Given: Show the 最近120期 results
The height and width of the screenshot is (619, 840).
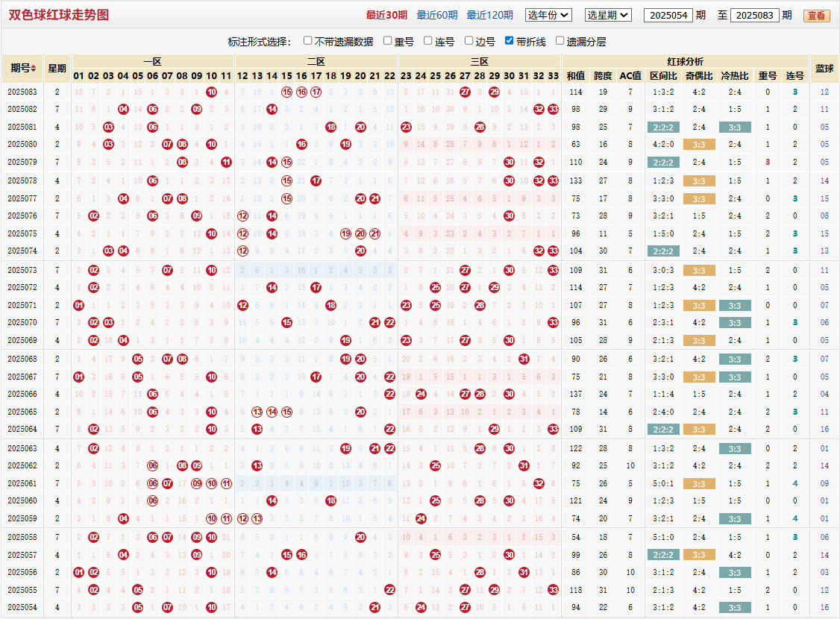Looking at the screenshot, I should pyautogui.click(x=489, y=15).
